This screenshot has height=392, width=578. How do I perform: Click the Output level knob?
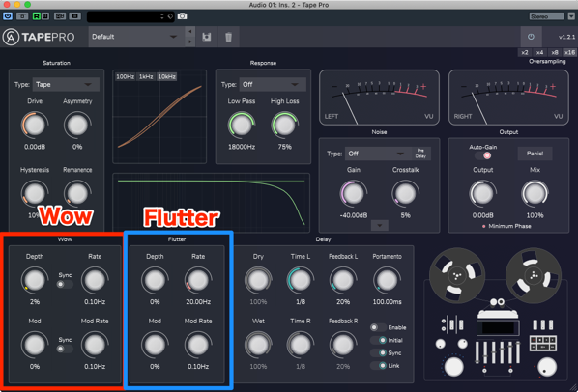(x=483, y=193)
